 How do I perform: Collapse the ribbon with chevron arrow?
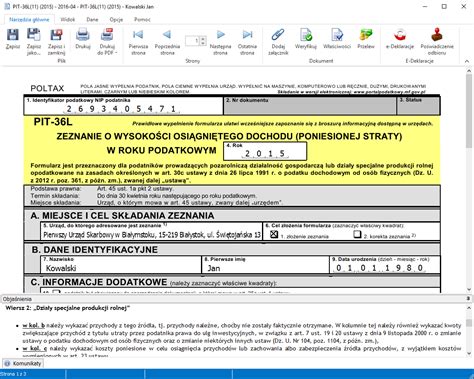pos(467,61)
